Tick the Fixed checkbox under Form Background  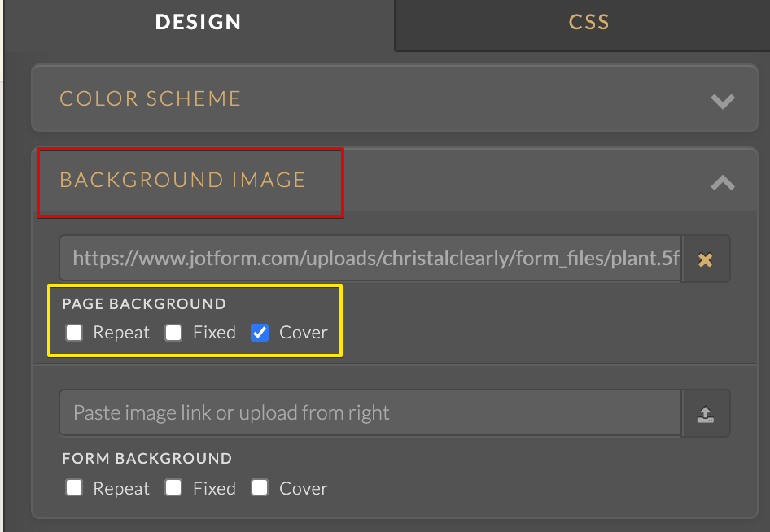click(x=173, y=488)
